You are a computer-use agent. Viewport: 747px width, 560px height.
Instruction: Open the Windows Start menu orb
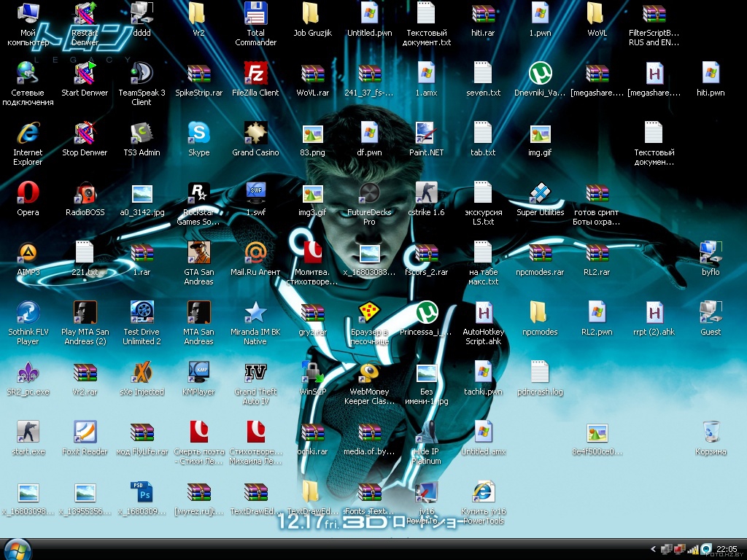click(18, 548)
